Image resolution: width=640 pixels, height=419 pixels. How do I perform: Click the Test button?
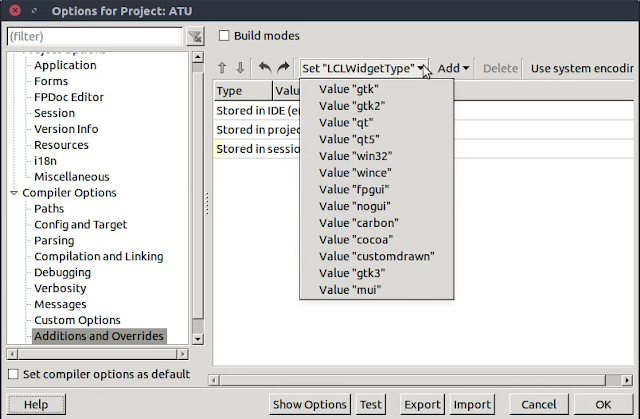(x=371, y=404)
